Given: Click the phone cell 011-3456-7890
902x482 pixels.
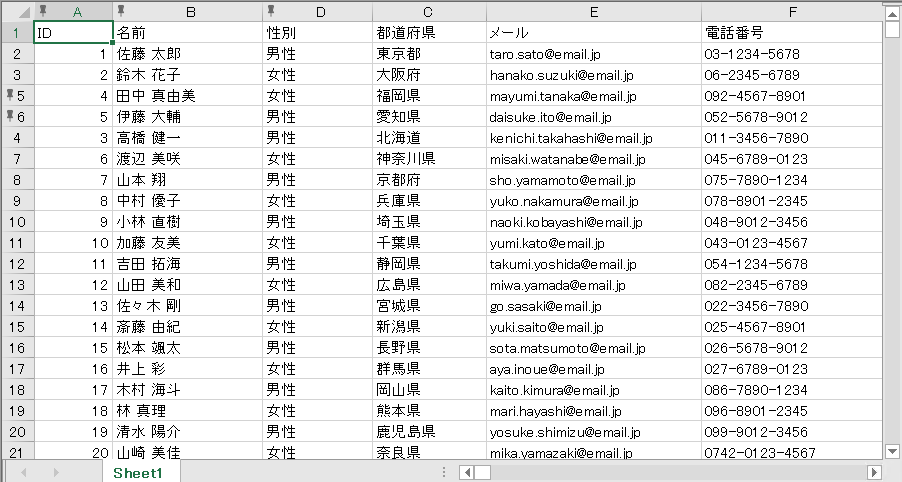Looking at the screenshot, I should [x=792, y=137].
